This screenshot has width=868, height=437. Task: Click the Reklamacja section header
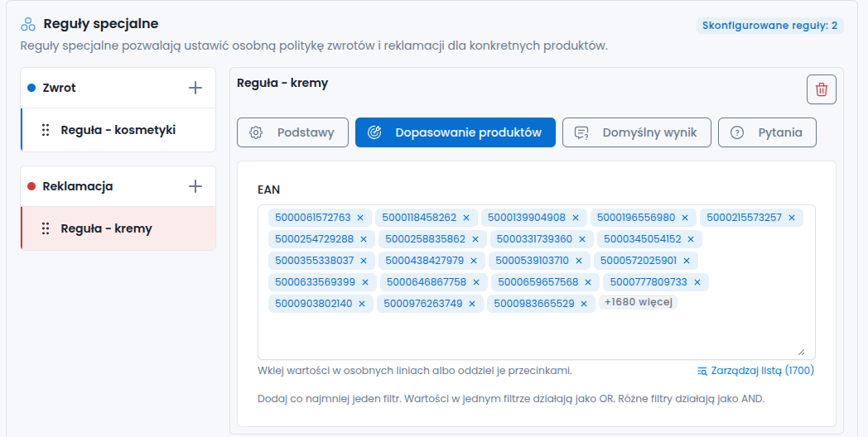click(118, 186)
